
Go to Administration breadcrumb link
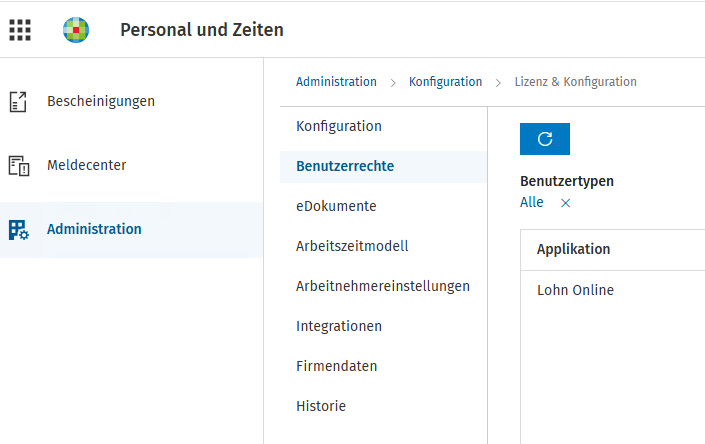[x=336, y=82]
